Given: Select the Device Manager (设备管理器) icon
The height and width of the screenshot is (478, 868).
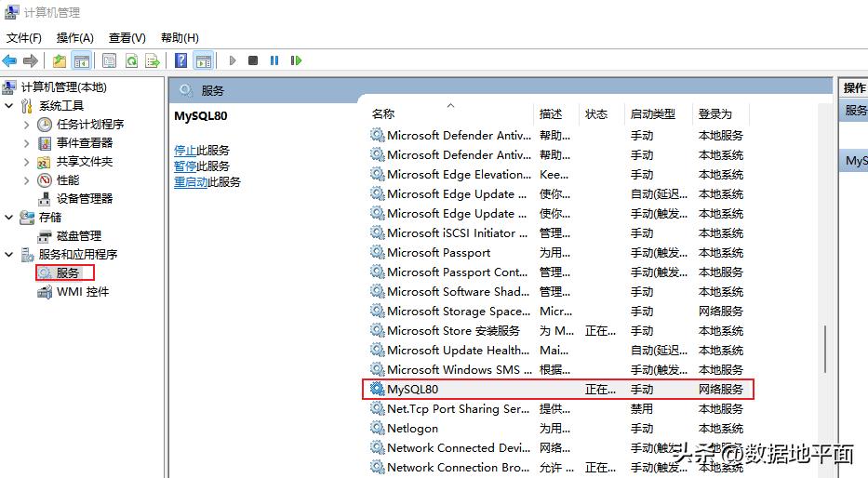Looking at the screenshot, I should tap(45, 199).
